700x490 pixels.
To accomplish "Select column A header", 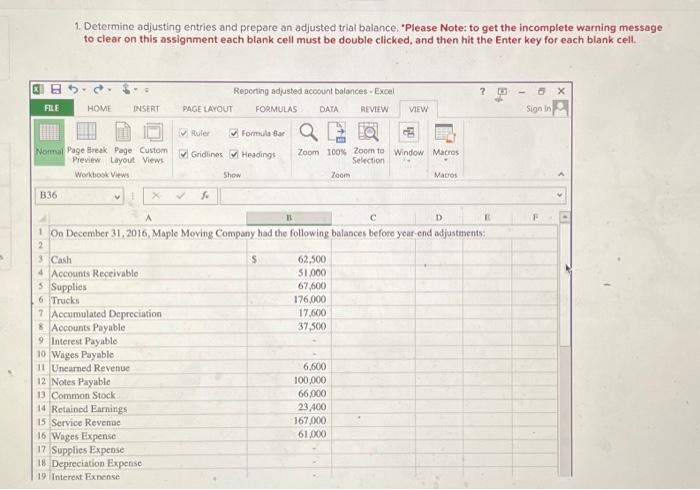I will tap(148, 218).
